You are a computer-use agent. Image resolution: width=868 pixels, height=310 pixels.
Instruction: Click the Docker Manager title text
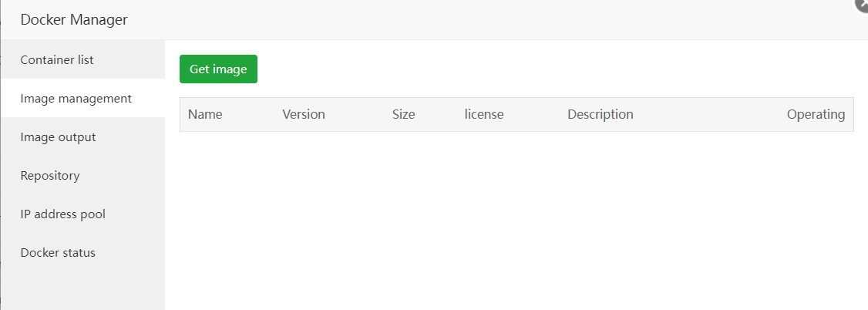pyautogui.click(x=74, y=20)
